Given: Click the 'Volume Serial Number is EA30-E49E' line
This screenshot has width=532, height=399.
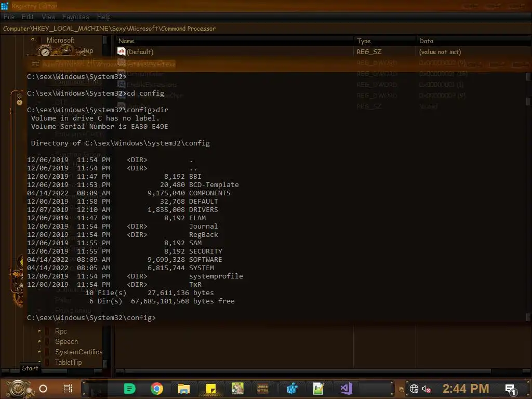Looking at the screenshot, I should [x=99, y=127].
